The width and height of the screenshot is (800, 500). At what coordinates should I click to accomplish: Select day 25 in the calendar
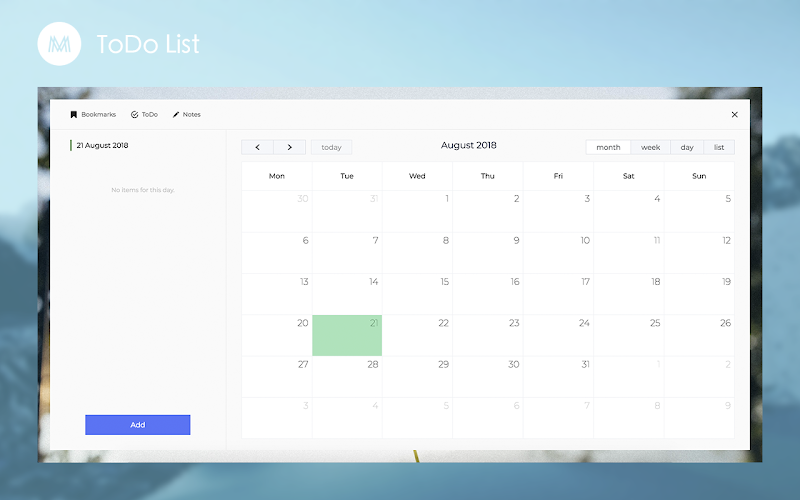click(x=629, y=335)
